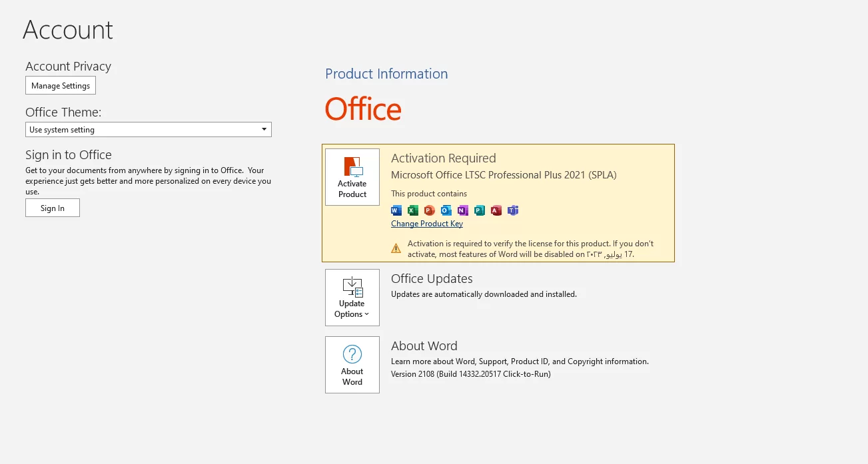Click the yellow activation warning triangle icon
This screenshot has width=868, height=464.
pos(396,248)
